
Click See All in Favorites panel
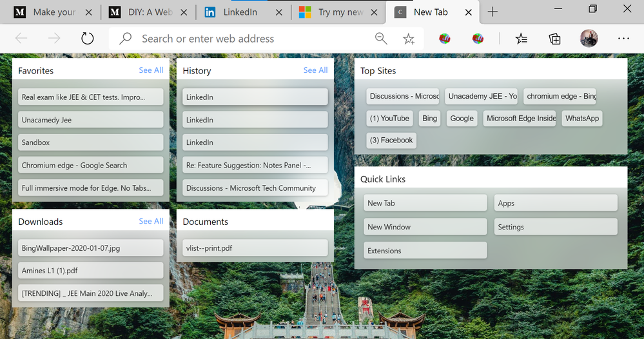tap(151, 70)
